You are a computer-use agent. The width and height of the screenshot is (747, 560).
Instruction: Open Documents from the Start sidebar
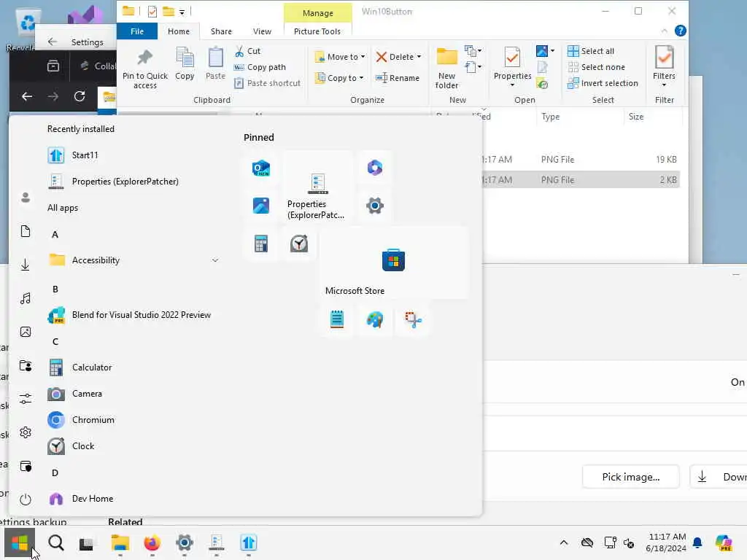(26, 231)
